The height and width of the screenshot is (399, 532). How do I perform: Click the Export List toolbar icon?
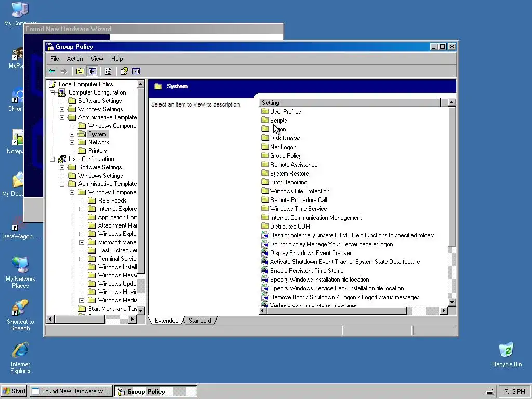(x=108, y=71)
